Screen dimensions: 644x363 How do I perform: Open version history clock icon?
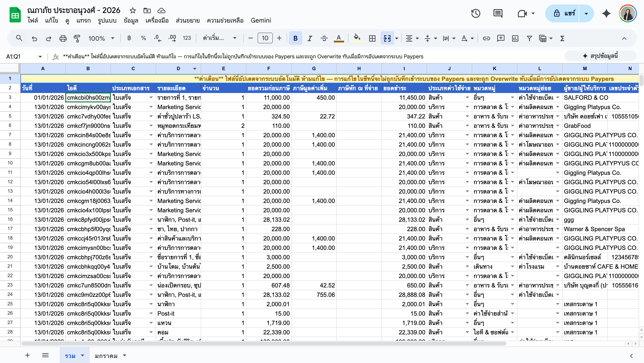tap(475, 13)
